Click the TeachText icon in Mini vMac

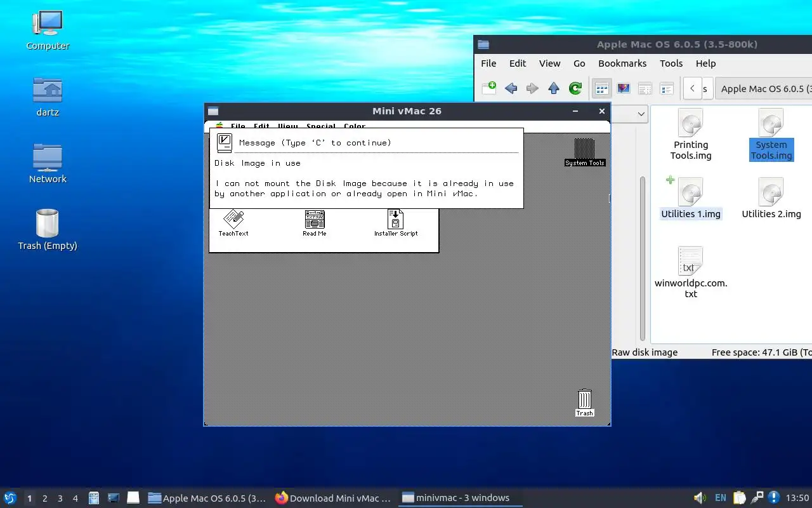233,223
